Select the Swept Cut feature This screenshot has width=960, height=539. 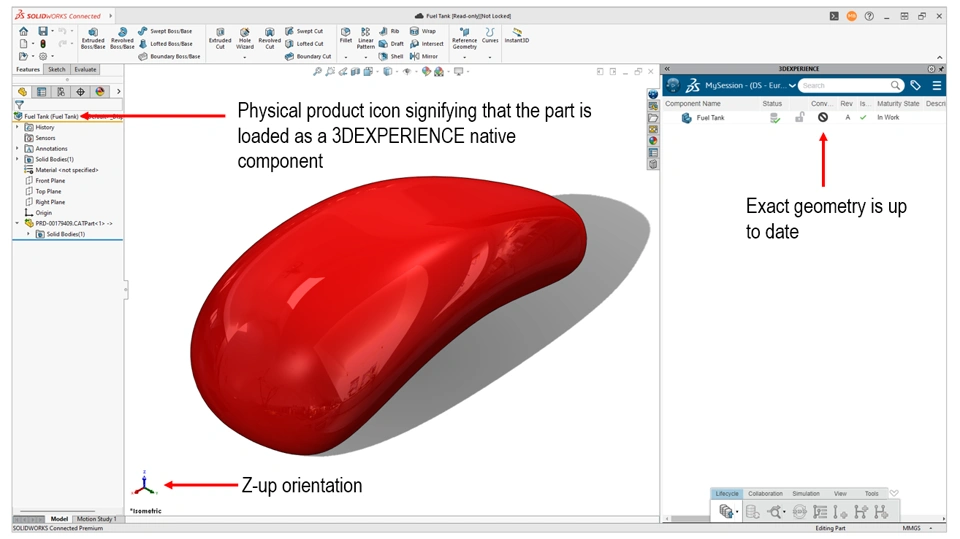click(x=304, y=31)
